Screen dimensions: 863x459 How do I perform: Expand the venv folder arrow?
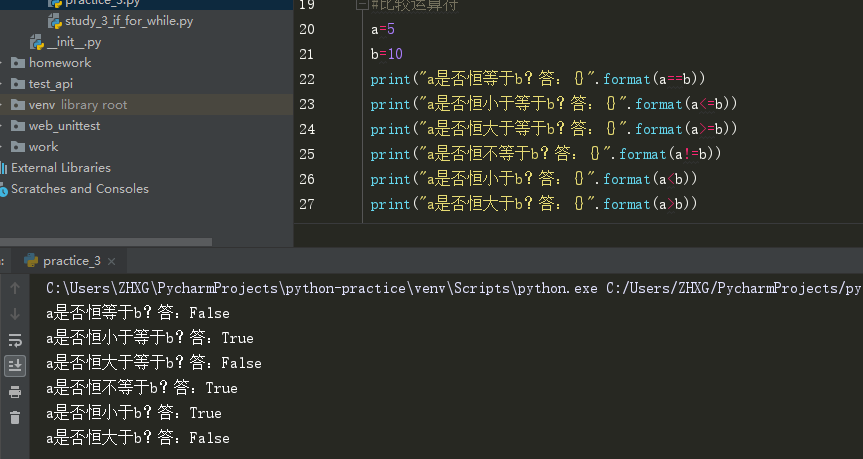2,105
